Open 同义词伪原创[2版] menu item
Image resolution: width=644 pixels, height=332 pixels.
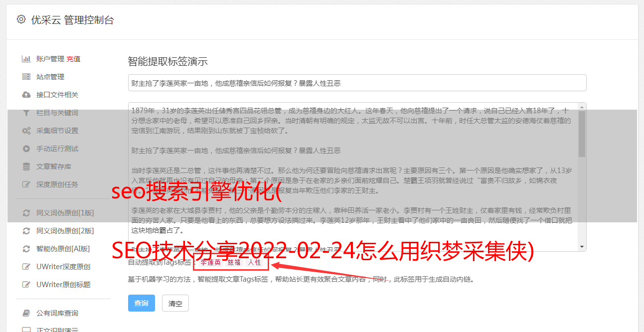65,231
